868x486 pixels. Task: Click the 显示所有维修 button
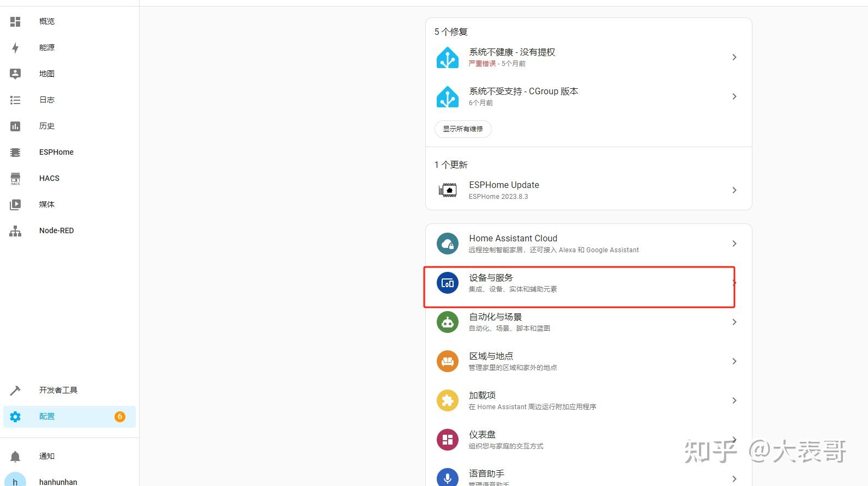tap(463, 129)
